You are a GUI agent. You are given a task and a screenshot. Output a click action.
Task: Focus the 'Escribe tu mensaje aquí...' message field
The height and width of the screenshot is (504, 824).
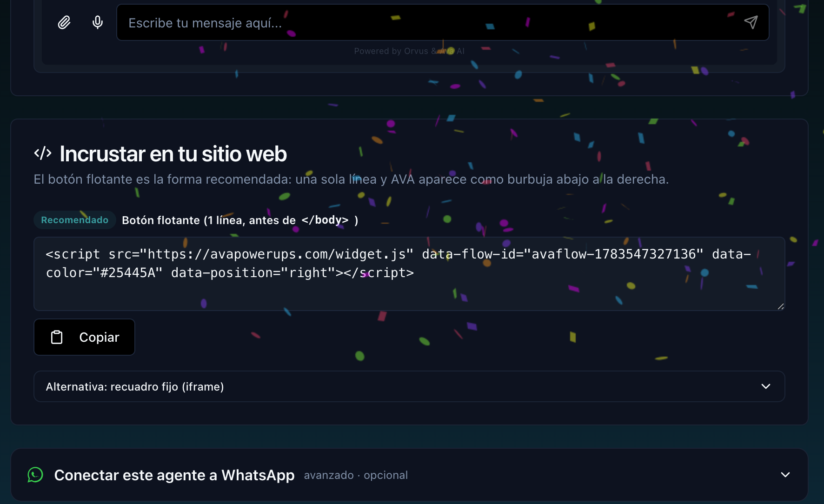pyautogui.click(x=443, y=22)
